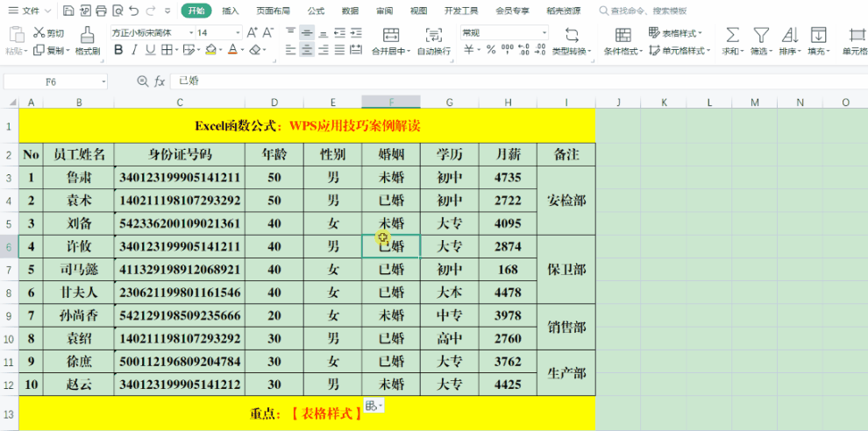This screenshot has width=868, height=431.
Task: Click the Conditional Formatting (条件格式) icon
Action: pyautogui.click(x=623, y=35)
